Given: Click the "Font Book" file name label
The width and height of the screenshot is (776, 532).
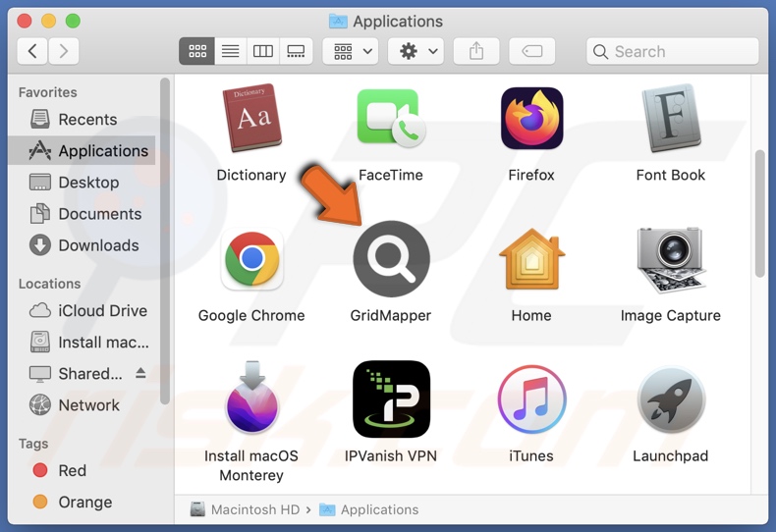Looking at the screenshot, I should tap(671, 175).
